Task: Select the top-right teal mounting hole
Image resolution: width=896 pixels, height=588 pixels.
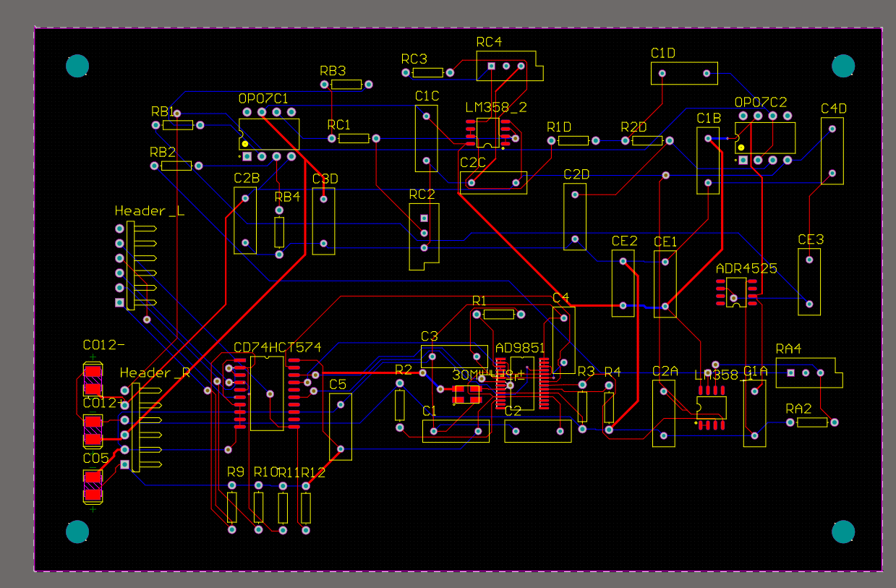Action: point(843,66)
